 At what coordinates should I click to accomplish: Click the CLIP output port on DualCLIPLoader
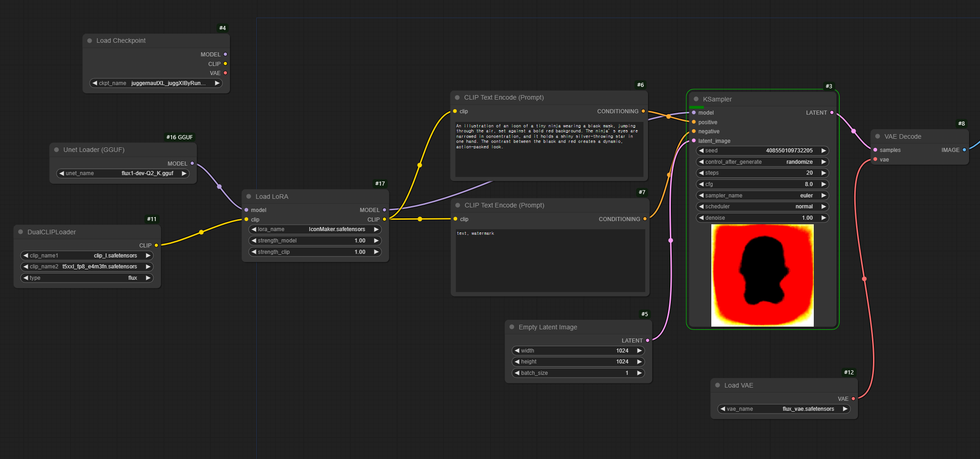coord(156,246)
